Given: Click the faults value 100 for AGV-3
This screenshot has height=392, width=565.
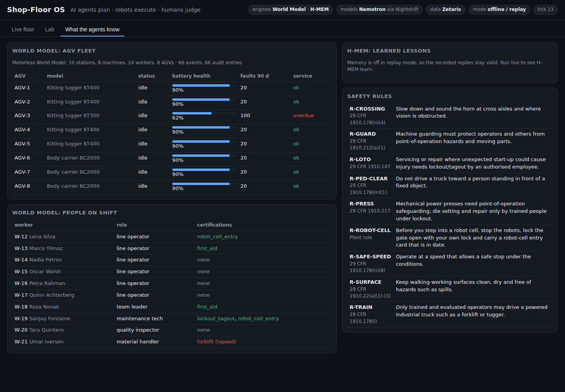Looking at the screenshot, I should [245, 116].
